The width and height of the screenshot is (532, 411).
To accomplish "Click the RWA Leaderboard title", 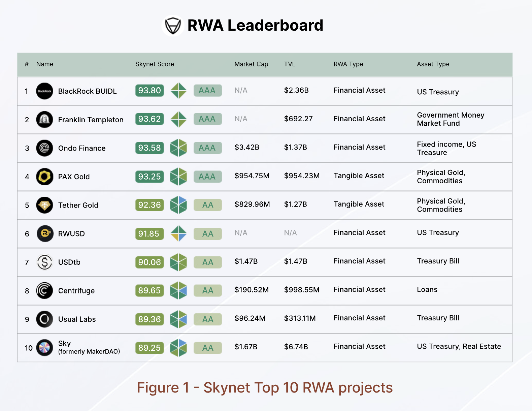I will point(255,25).
